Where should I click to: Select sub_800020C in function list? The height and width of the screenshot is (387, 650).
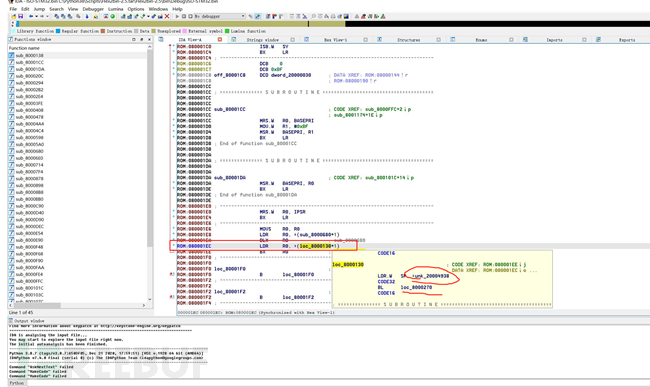tap(29, 76)
